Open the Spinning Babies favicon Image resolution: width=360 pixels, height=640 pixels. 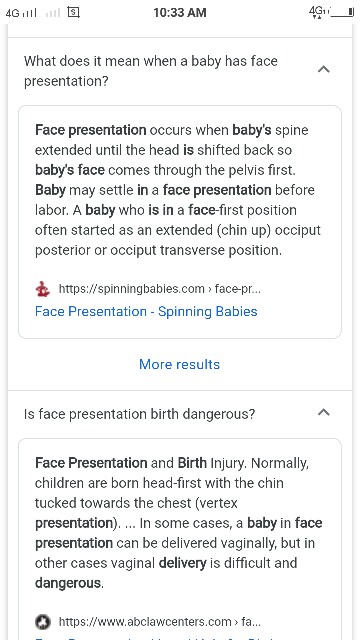tap(43, 289)
